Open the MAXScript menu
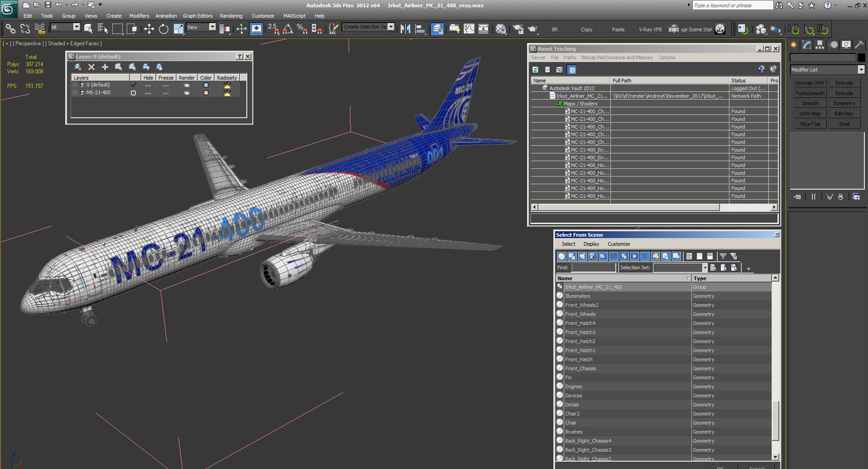 pyautogui.click(x=294, y=16)
